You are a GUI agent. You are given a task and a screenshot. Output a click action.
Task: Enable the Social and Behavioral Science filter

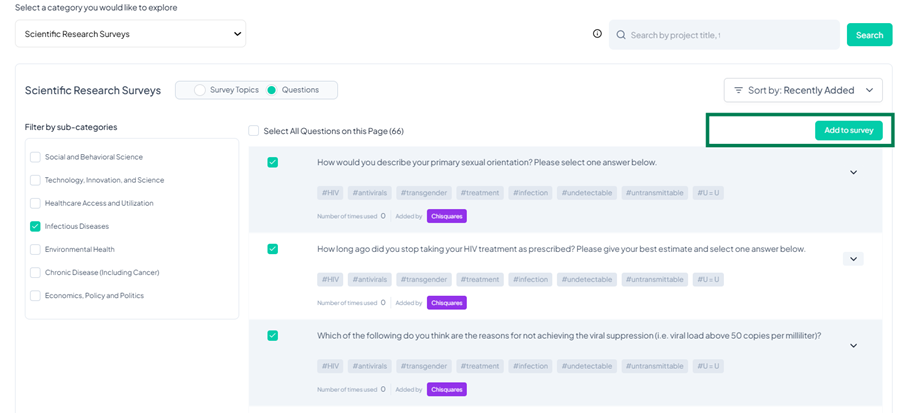[x=36, y=157]
